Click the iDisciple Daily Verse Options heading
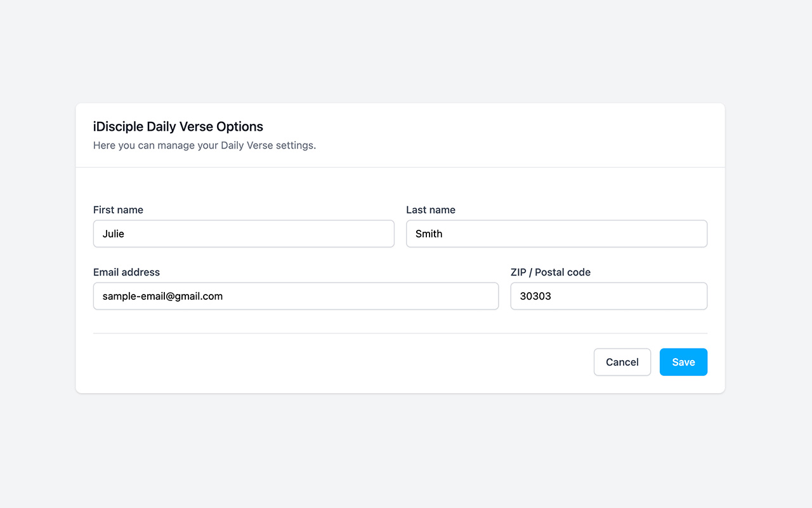Screen dimensions: 812x508 click(178, 126)
